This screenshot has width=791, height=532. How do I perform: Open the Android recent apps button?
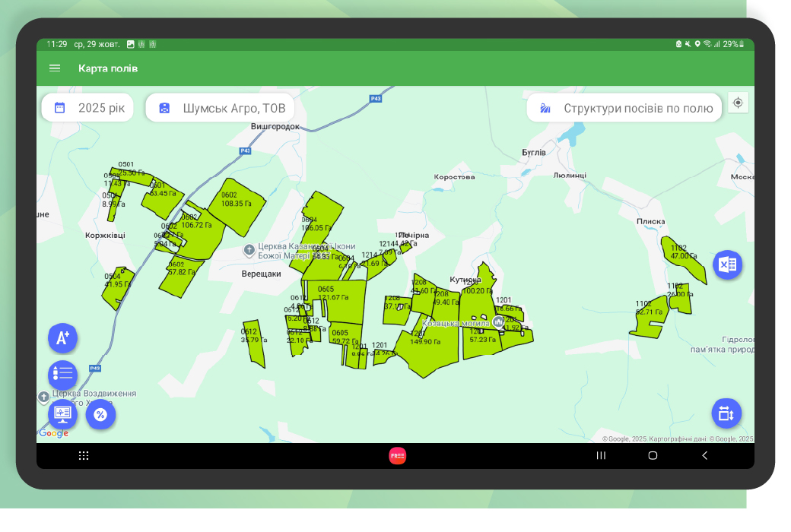click(x=601, y=455)
